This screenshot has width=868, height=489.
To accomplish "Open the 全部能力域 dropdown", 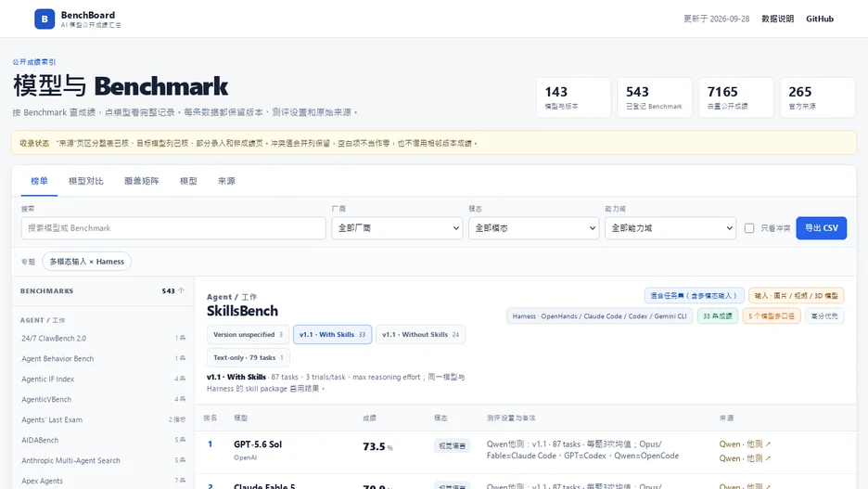I will point(670,228).
